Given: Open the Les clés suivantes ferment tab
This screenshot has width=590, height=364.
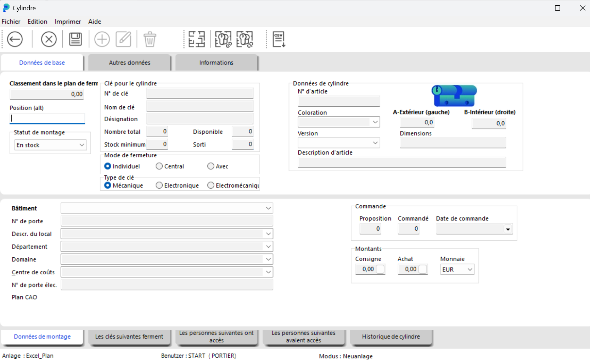Looking at the screenshot, I should pos(129,337).
